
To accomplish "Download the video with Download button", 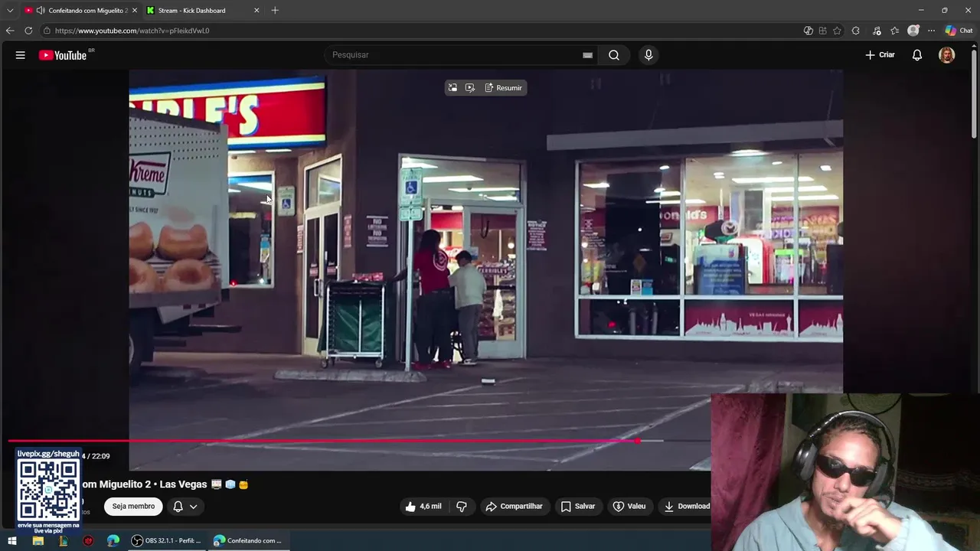I will pos(687,506).
